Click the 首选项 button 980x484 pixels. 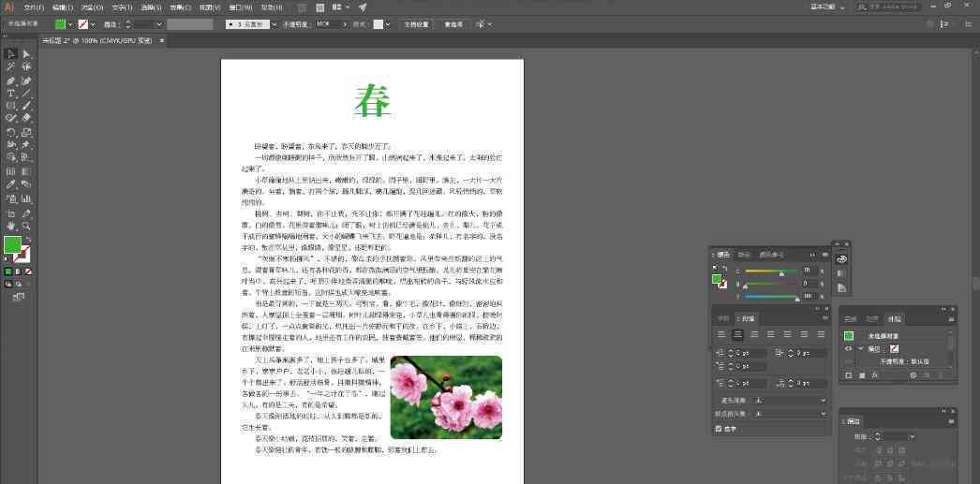click(453, 24)
